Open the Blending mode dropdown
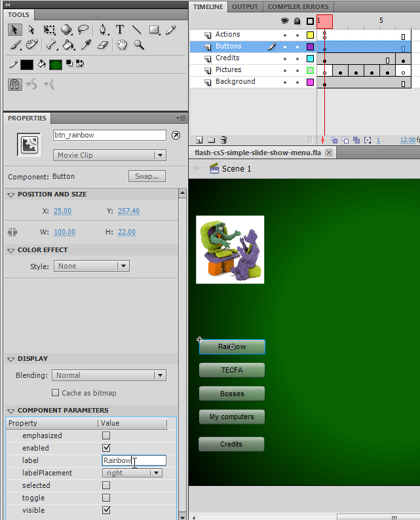This screenshot has height=520, width=420. [x=109, y=375]
